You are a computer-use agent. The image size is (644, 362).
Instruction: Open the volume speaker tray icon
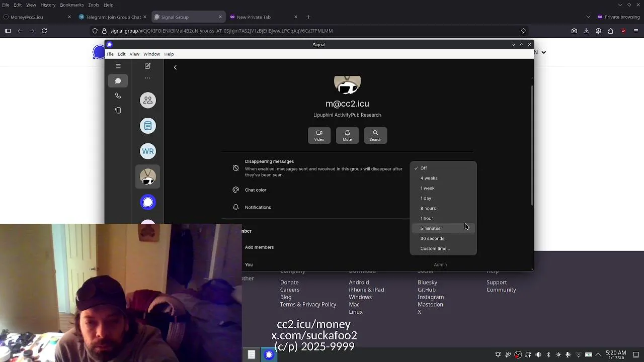(538, 355)
